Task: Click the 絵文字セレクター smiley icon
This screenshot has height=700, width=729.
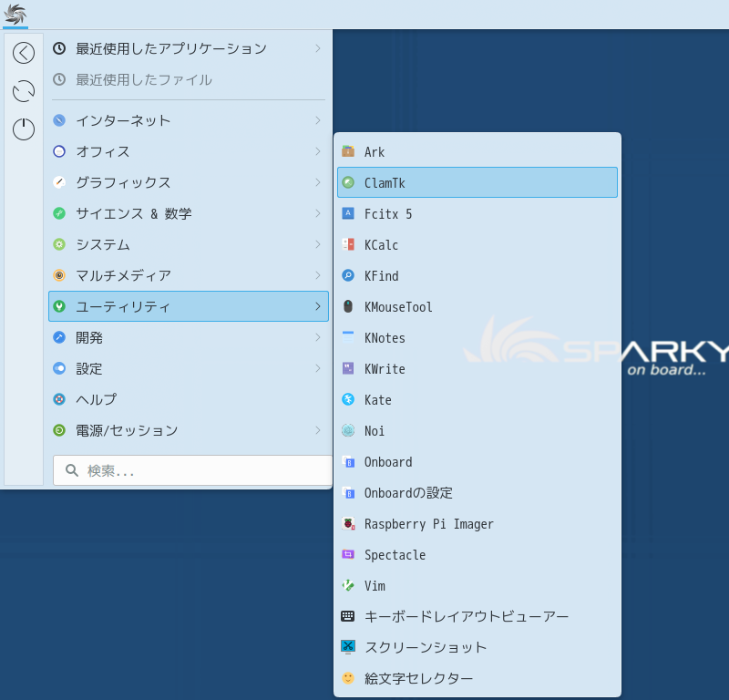Action: pos(348,678)
